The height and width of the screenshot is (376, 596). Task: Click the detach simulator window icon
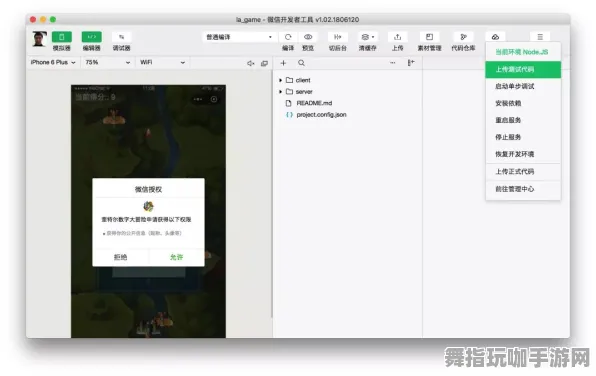tap(264, 63)
